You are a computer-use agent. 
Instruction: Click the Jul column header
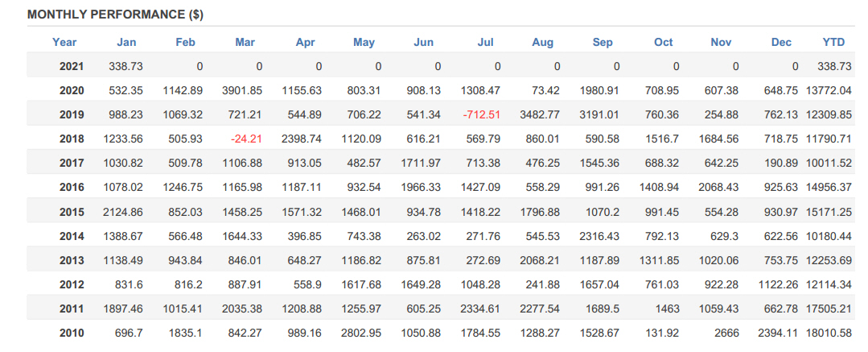pyautogui.click(x=485, y=42)
